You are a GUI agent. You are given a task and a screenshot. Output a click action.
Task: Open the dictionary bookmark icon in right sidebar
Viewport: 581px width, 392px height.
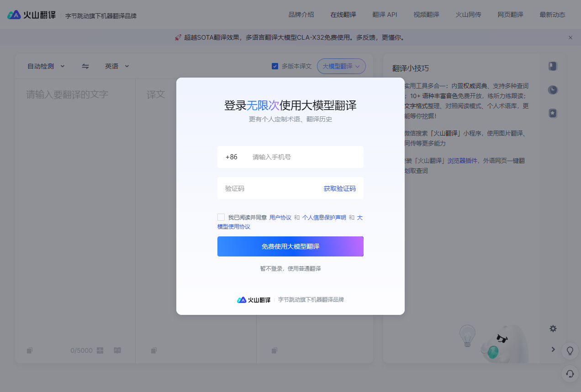coord(553,66)
